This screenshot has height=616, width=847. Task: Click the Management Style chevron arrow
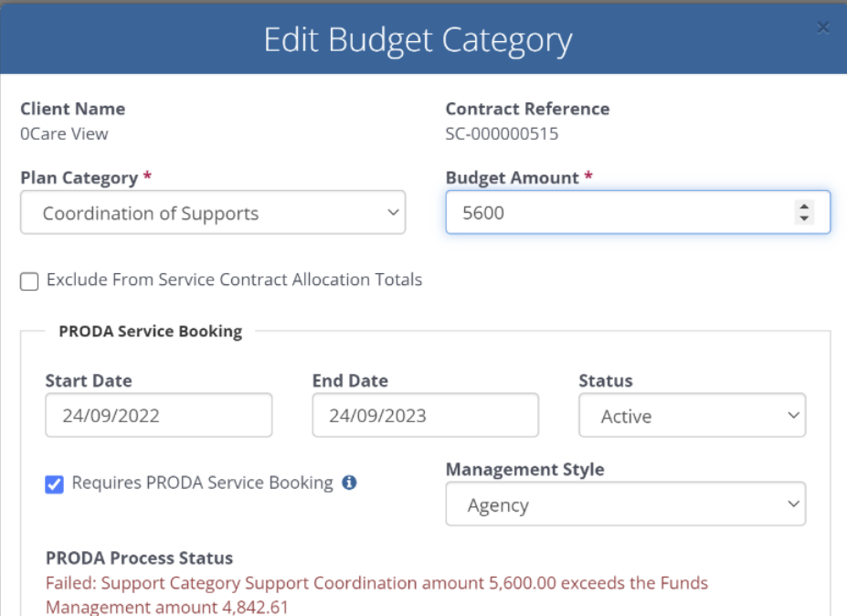point(793,504)
